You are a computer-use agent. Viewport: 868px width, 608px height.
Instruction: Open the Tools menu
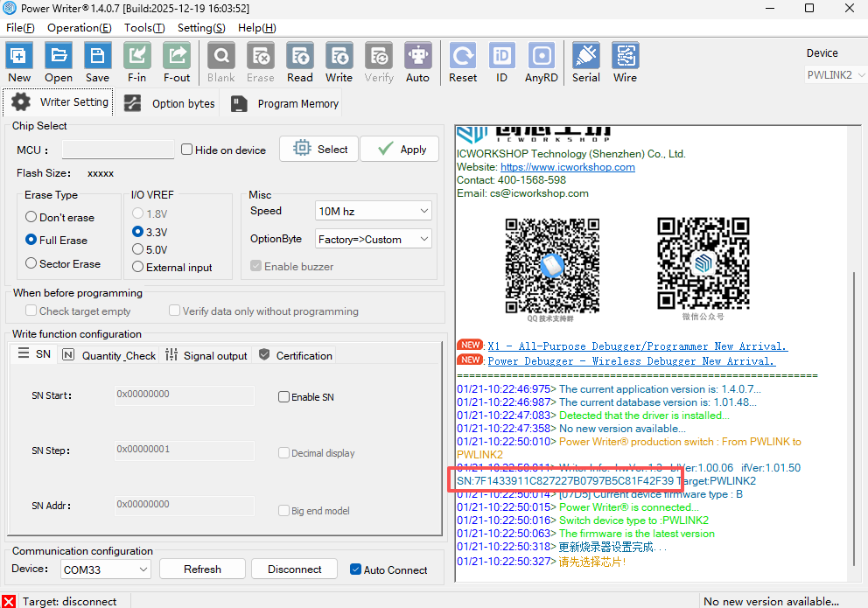(143, 27)
